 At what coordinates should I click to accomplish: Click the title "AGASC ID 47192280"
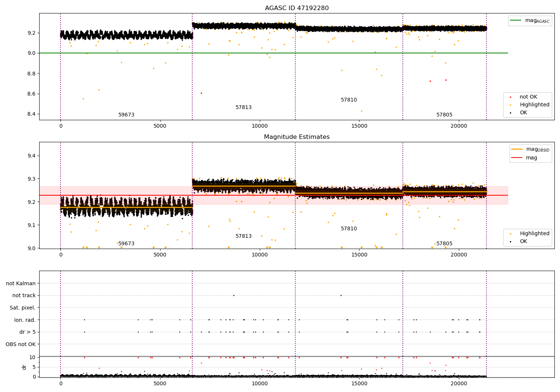pyautogui.click(x=297, y=8)
